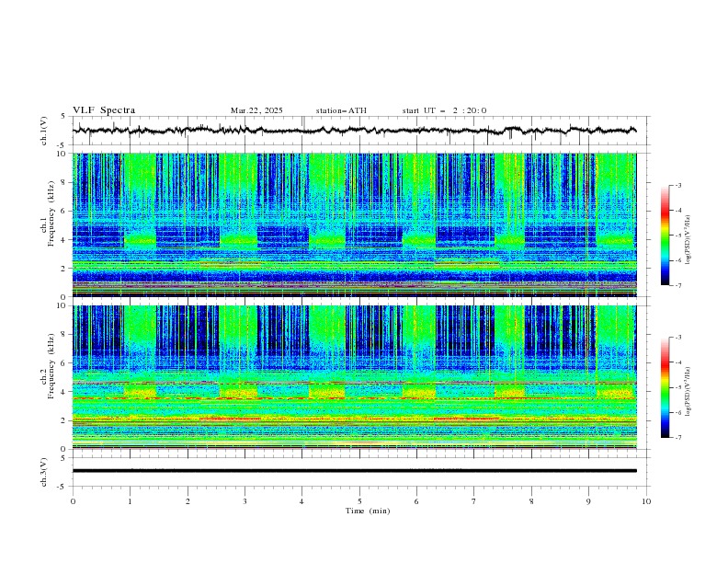The image size is (728, 563).
Task: Click inside the ch.2 spectrogram panel
Action: pos(355,377)
